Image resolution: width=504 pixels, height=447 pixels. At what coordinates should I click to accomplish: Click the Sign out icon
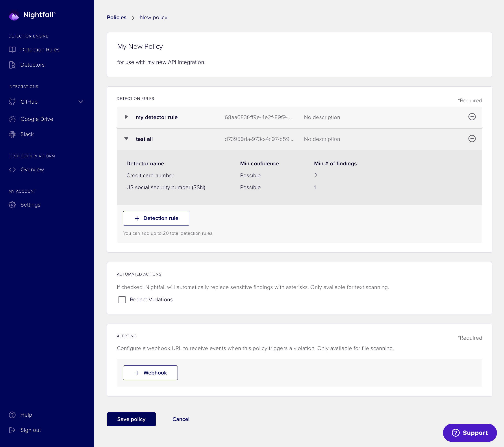pos(12,430)
